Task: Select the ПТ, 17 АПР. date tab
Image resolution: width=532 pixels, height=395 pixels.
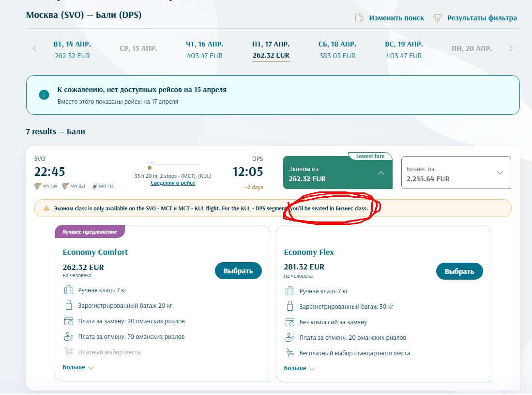Action: pos(271,50)
